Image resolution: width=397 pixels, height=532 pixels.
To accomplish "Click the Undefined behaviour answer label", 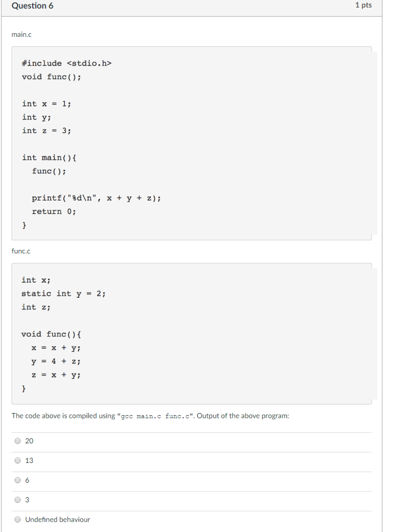I will click(x=58, y=520).
